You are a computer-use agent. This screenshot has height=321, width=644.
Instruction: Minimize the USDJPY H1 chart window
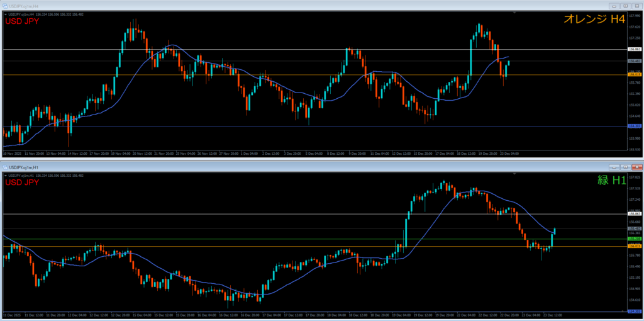[613, 167]
